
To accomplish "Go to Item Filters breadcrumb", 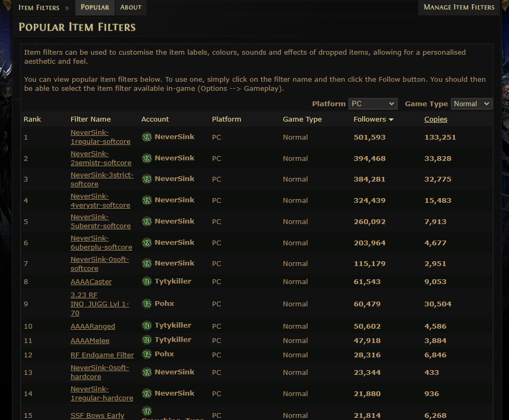I will pyautogui.click(x=39, y=7).
